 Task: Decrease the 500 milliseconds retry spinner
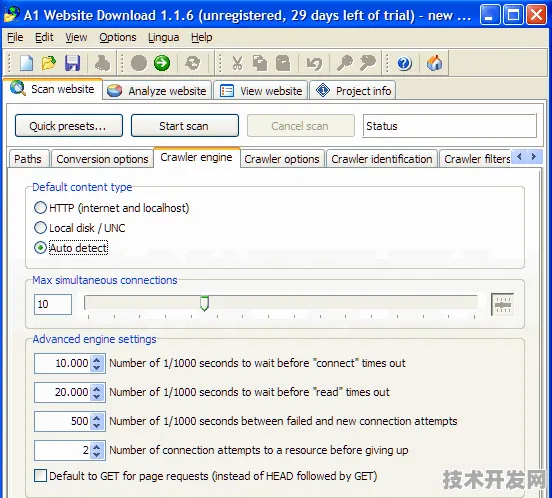point(97,426)
